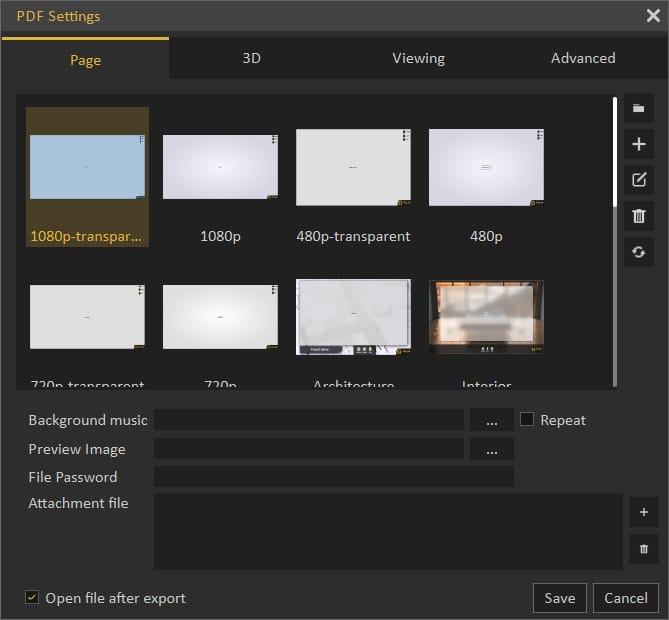Select the 1080p template thumbnail
This screenshot has height=620, width=669.
(x=220, y=168)
